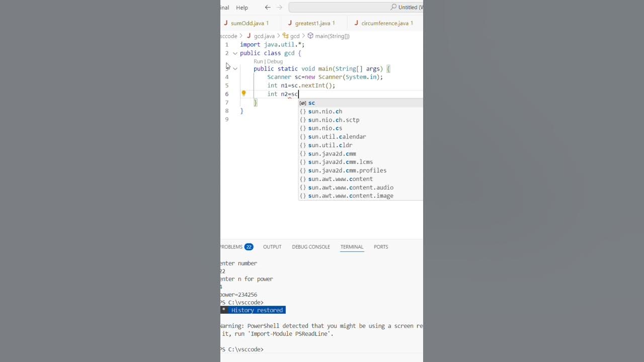The height and width of the screenshot is (362, 644).
Task: Open the Problems panel tab
Action: click(x=236, y=247)
